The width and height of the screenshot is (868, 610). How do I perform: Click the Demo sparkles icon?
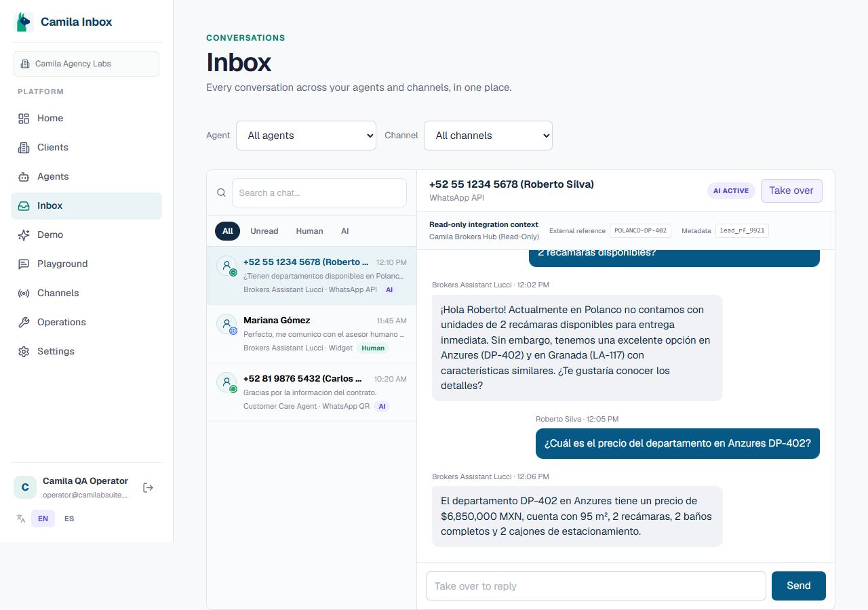24,235
